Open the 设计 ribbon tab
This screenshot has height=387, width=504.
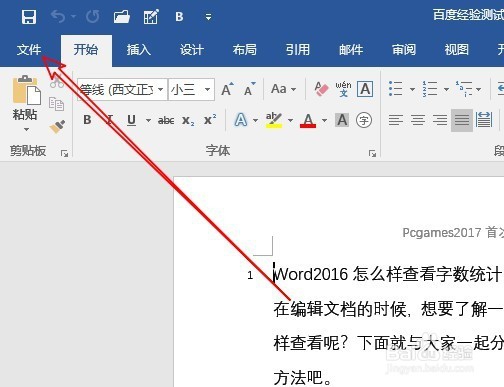pyautogui.click(x=192, y=50)
